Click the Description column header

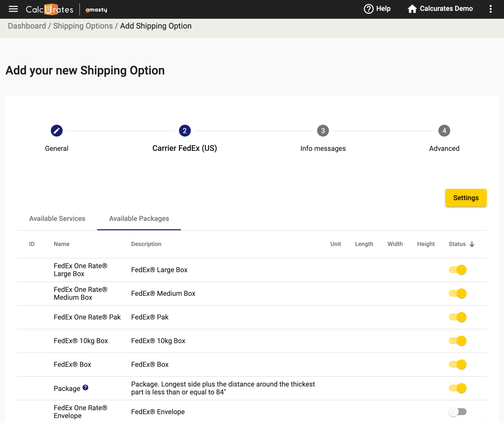click(x=146, y=244)
